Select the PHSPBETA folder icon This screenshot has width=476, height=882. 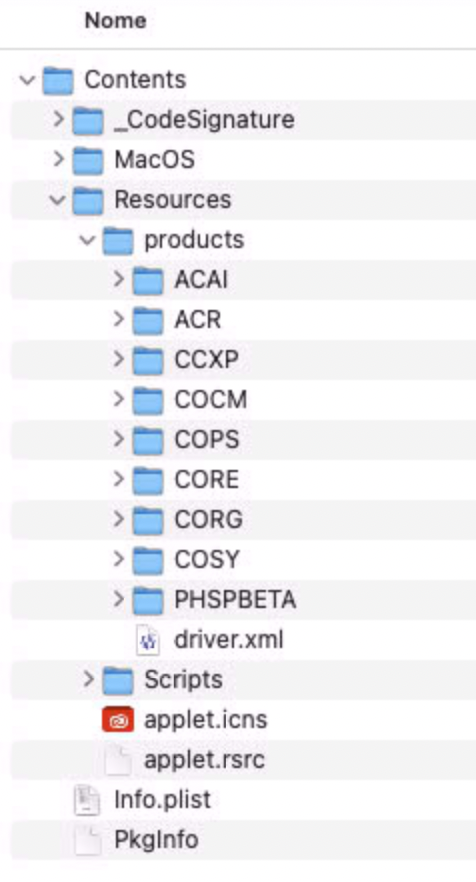[x=148, y=600]
